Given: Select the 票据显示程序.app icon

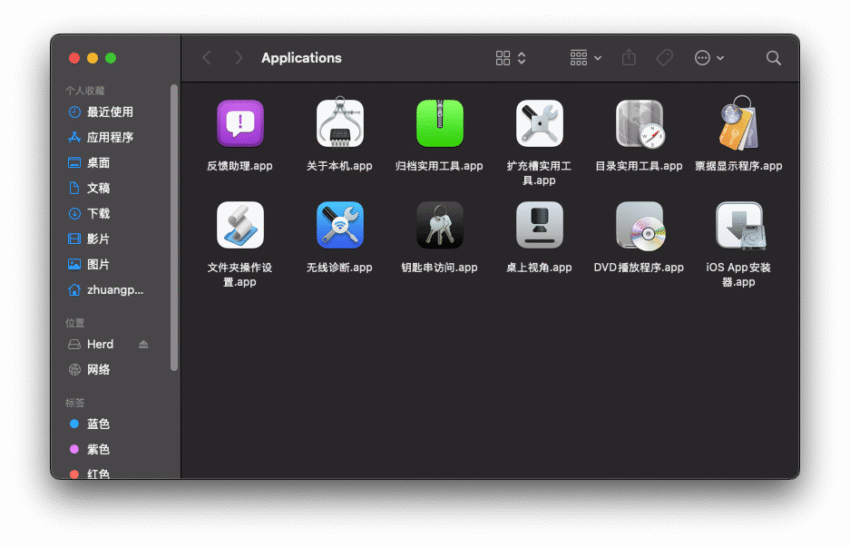Looking at the screenshot, I should point(739,123).
